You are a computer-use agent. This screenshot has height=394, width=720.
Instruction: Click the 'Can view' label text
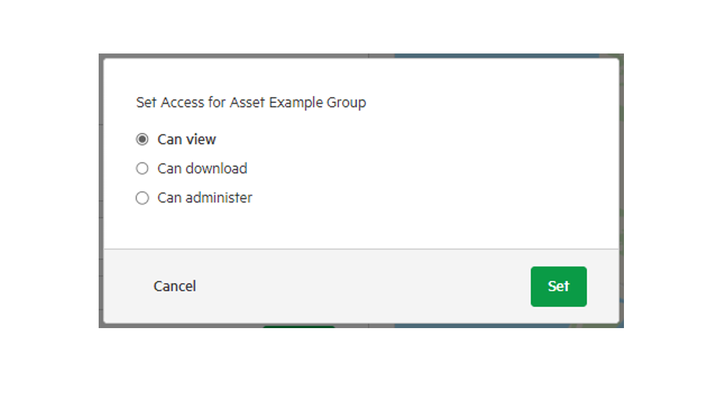click(x=186, y=139)
